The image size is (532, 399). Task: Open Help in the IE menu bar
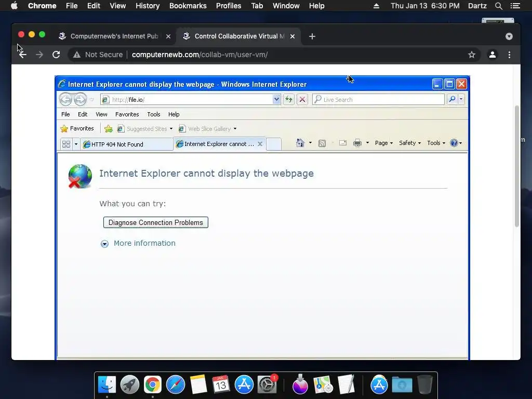point(174,114)
